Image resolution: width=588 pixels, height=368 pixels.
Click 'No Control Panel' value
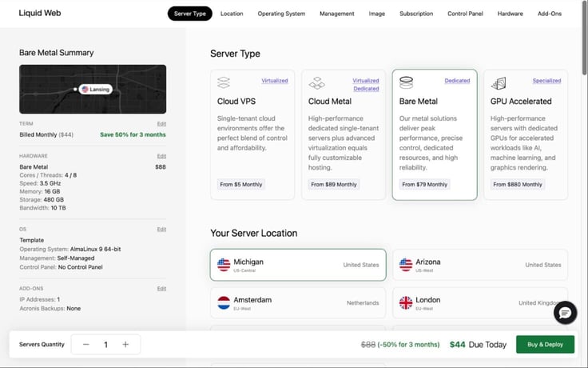(x=80, y=267)
